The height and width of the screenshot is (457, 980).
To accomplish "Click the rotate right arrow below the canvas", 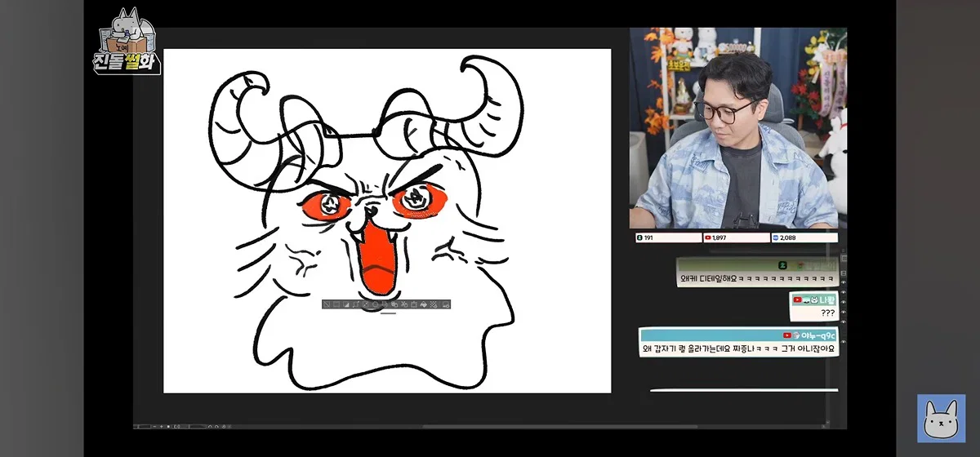I will point(216,426).
